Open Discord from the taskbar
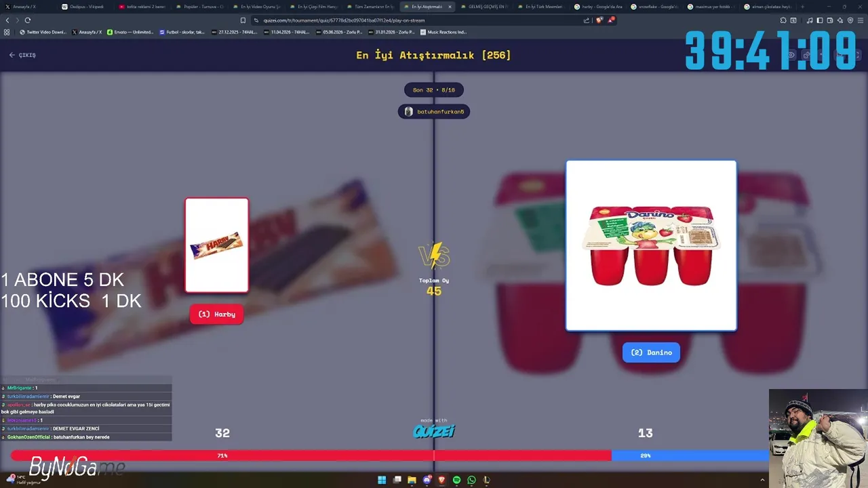The image size is (868, 488). click(x=427, y=480)
